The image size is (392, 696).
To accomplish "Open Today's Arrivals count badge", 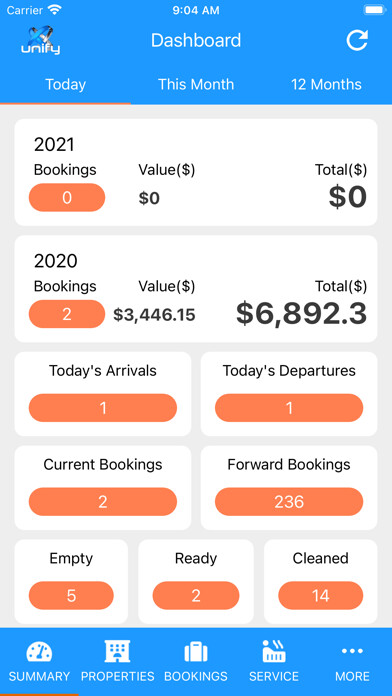I will tap(103, 408).
